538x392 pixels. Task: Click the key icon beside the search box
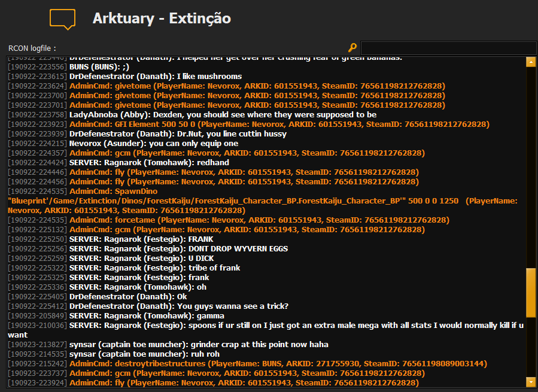tap(352, 48)
